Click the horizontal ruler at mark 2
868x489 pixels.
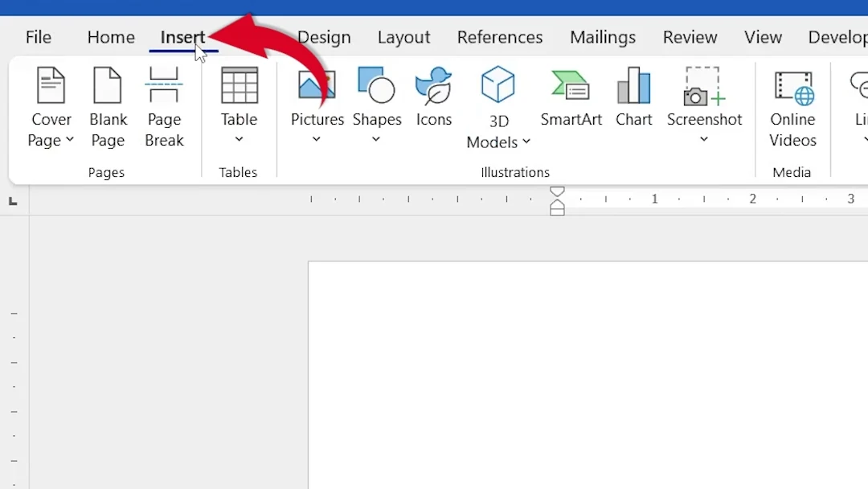click(x=752, y=199)
